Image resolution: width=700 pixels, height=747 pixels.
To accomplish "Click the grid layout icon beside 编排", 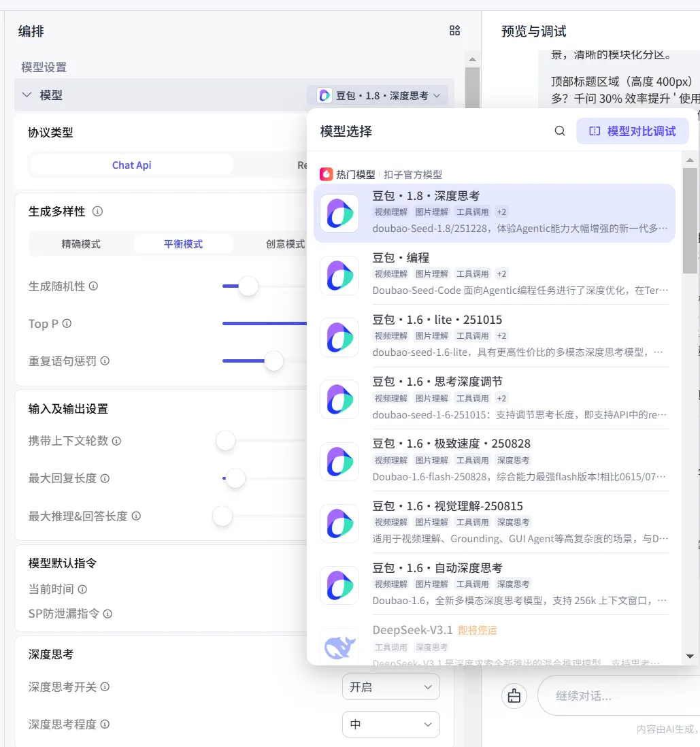I will 454,31.
